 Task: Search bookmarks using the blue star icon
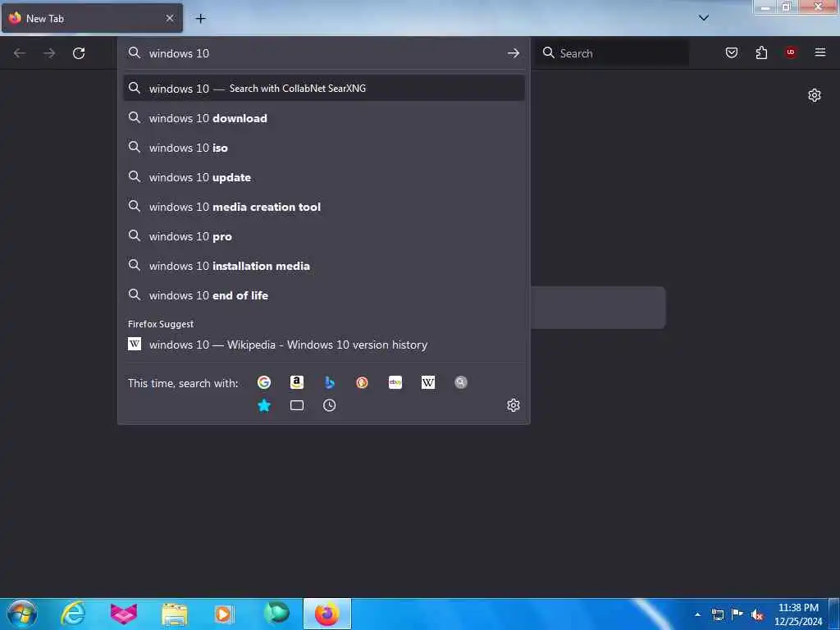263,405
